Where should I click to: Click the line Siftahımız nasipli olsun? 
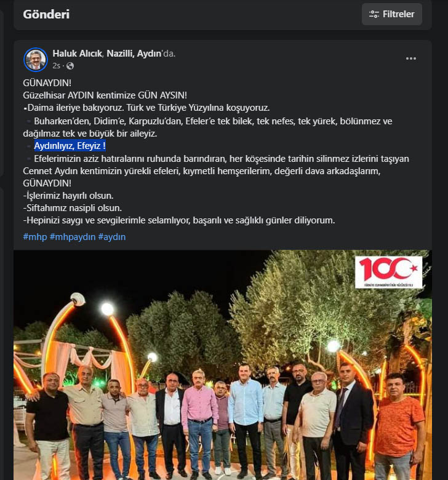pos(72,208)
